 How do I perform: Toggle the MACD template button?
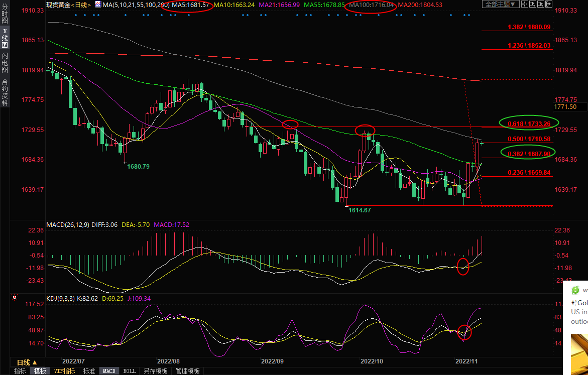click(109, 371)
